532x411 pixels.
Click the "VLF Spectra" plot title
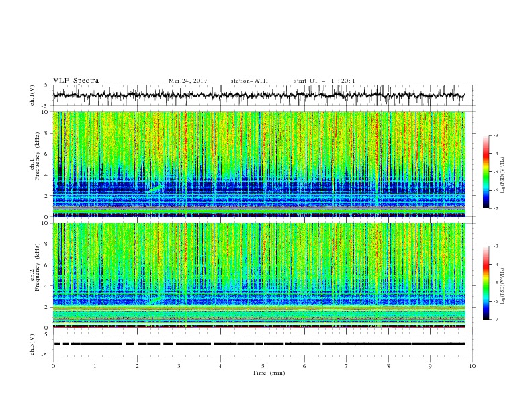click(x=76, y=81)
